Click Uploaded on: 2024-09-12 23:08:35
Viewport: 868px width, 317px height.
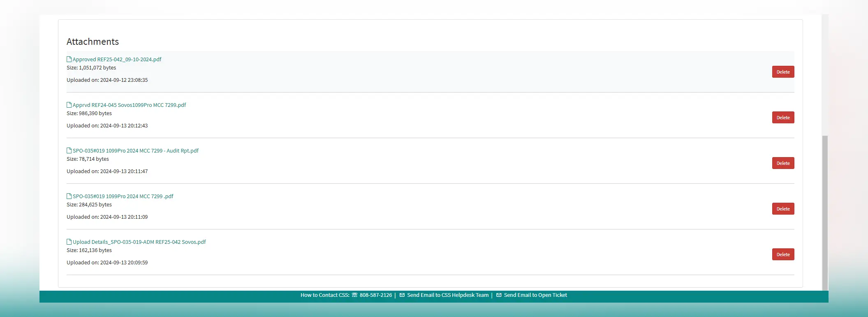pyautogui.click(x=107, y=80)
